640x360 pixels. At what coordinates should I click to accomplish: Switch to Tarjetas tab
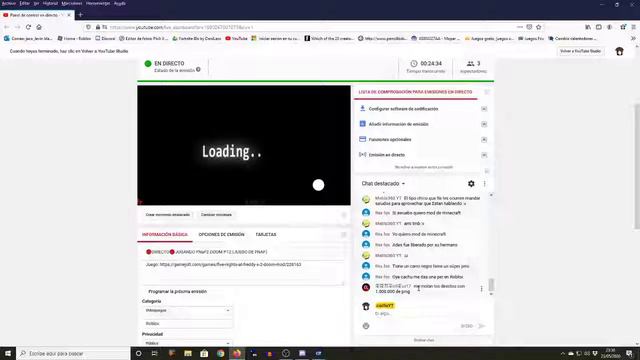click(266, 235)
